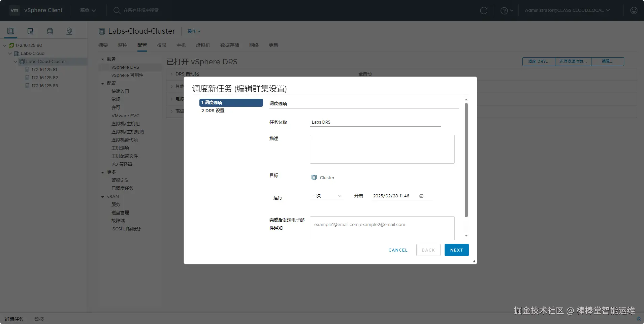
Task: Switch to the 摘要 tab
Action: click(x=103, y=45)
